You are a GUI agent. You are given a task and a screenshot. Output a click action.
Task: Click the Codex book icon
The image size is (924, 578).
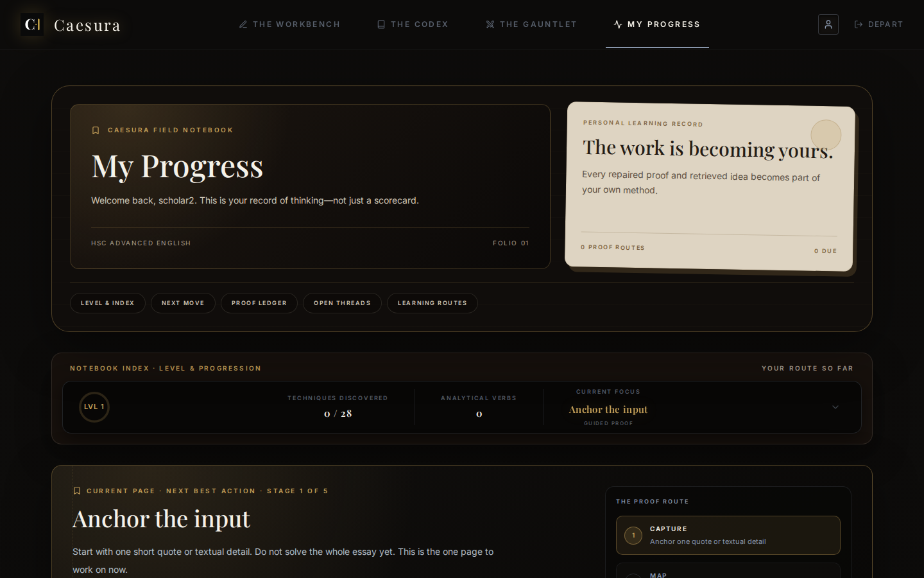pos(381,24)
